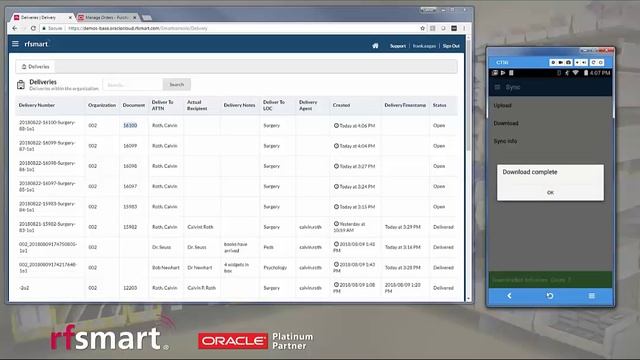Click the Sign Out link
Screen dimensions: 640x360
[451, 46]
